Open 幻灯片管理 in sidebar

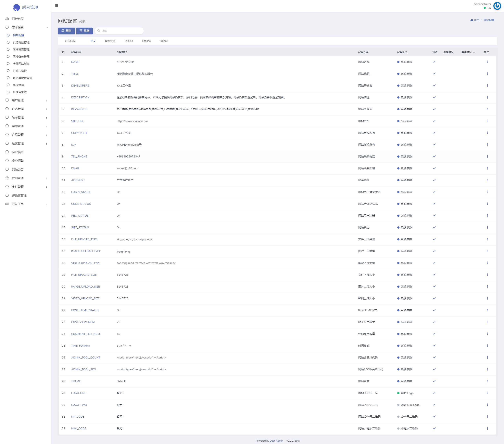(x=19, y=71)
